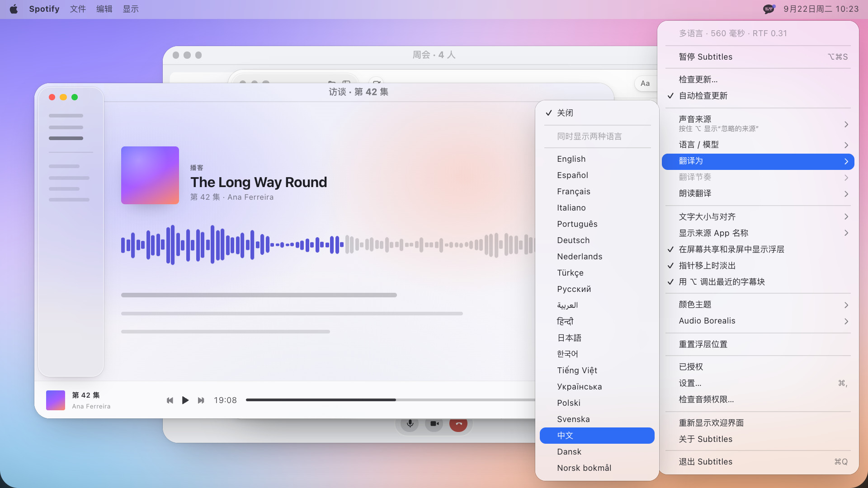
Task: Select 关闭 to turn off translation
Action: [x=597, y=113]
